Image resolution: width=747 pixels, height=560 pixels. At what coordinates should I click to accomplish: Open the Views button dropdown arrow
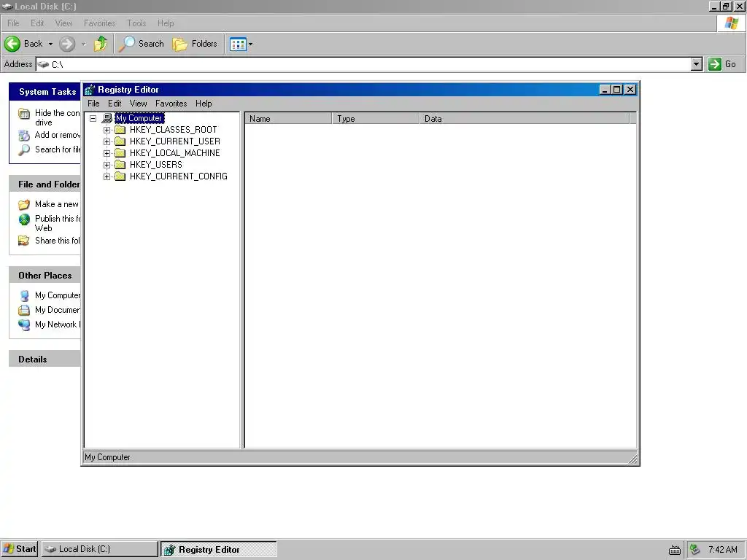[251, 44]
